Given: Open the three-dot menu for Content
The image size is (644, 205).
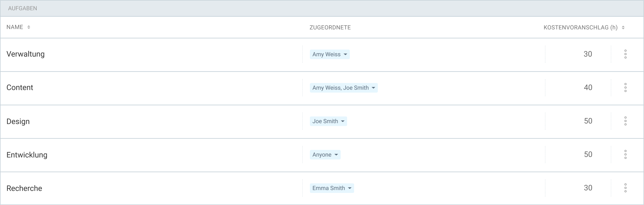Looking at the screenshot, I should [x=625, y=88].
